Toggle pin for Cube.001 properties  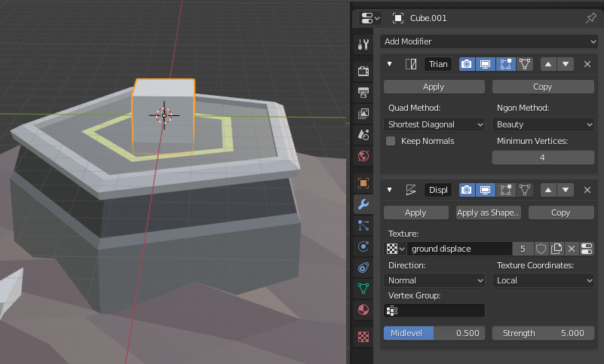(590, 18)
